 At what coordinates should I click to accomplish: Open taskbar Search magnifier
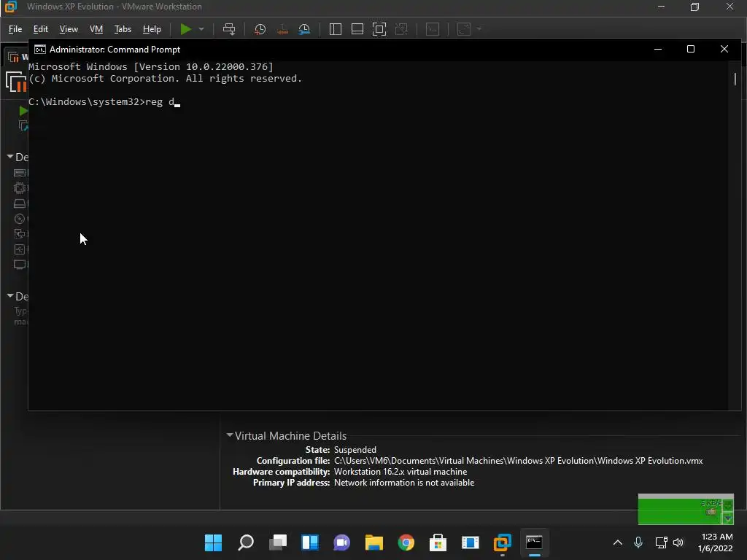(246, 542)
